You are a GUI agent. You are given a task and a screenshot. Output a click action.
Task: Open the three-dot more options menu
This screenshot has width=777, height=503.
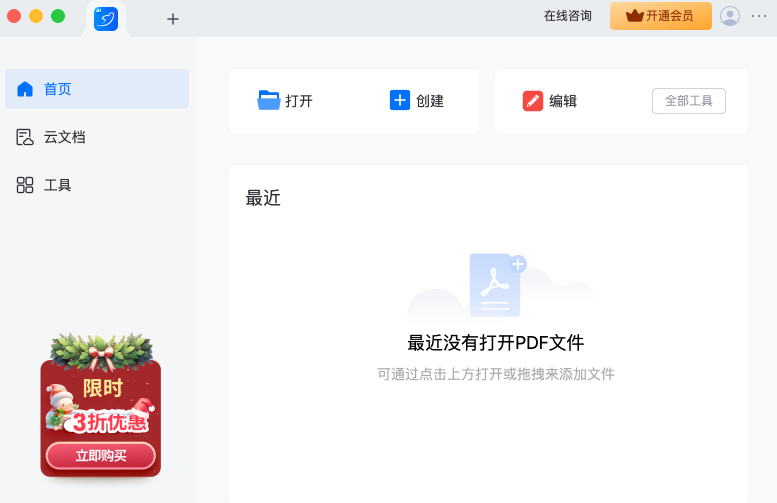coord(759,16)
